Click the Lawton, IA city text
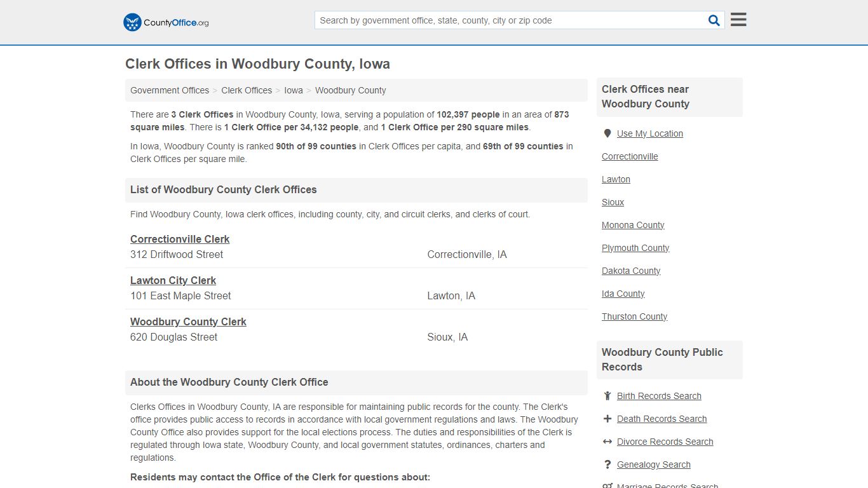Screen dimensions: 868x488 coord(451,295)
